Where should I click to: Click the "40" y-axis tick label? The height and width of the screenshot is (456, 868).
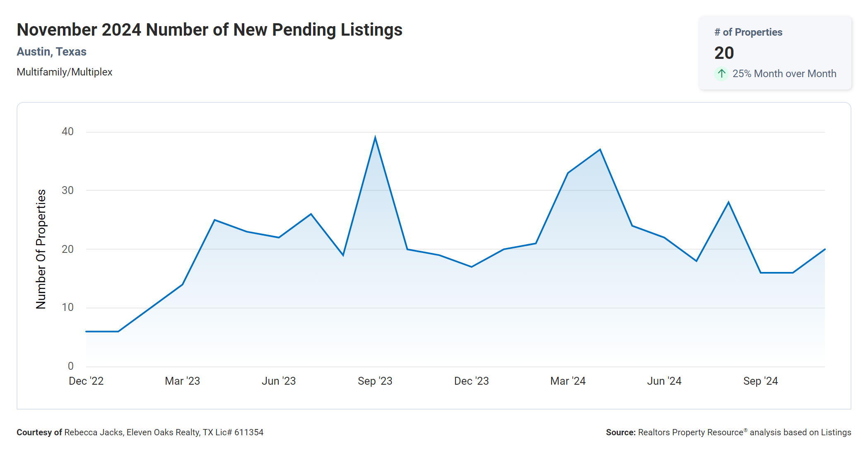(x=68, y=131)
